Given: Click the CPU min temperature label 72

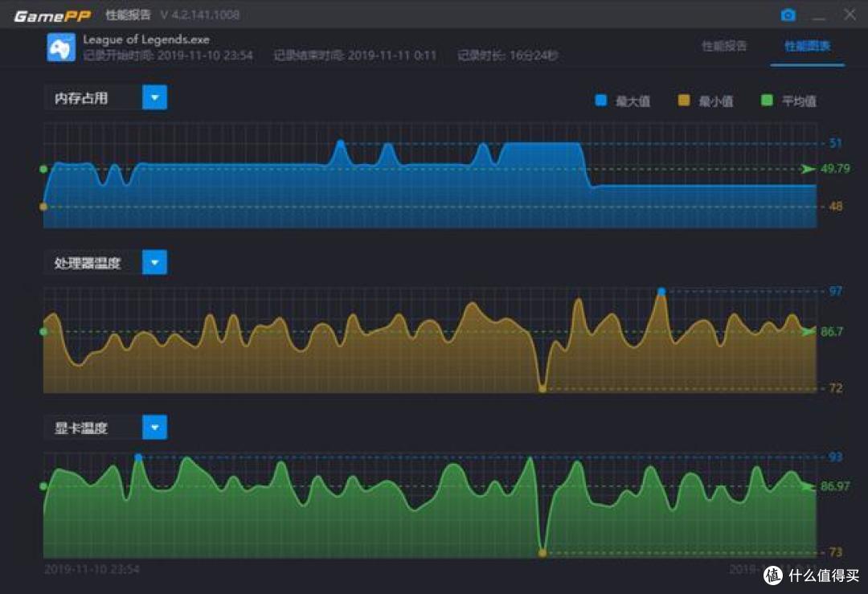Looking at the screenshot, I should (x=835, y=388).
